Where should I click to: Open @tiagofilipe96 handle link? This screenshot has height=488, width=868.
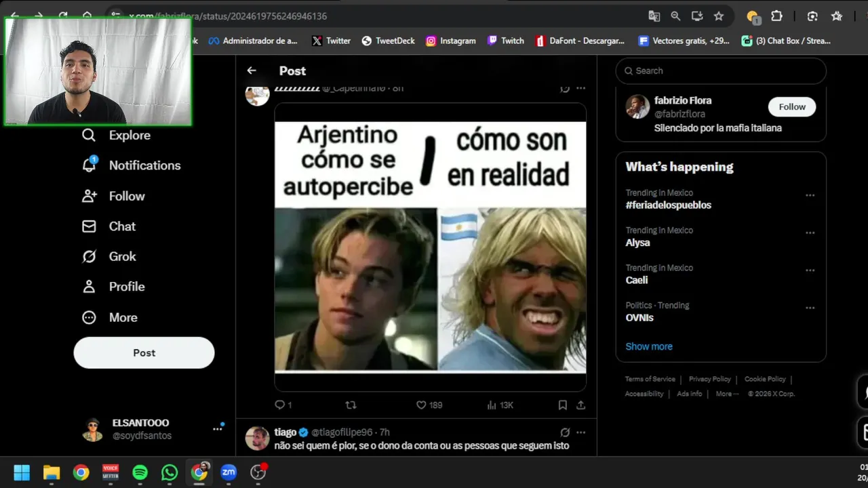[x=342, y=432]
